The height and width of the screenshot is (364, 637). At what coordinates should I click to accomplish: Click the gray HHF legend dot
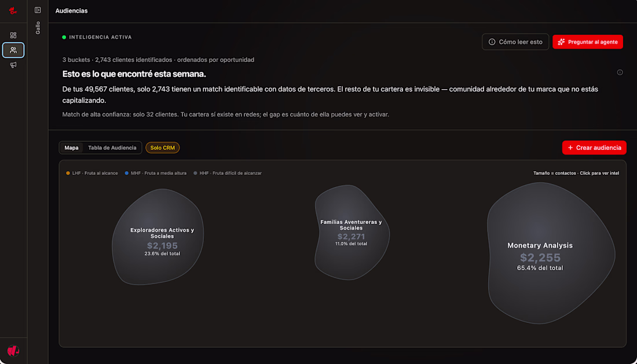[195, 173]
